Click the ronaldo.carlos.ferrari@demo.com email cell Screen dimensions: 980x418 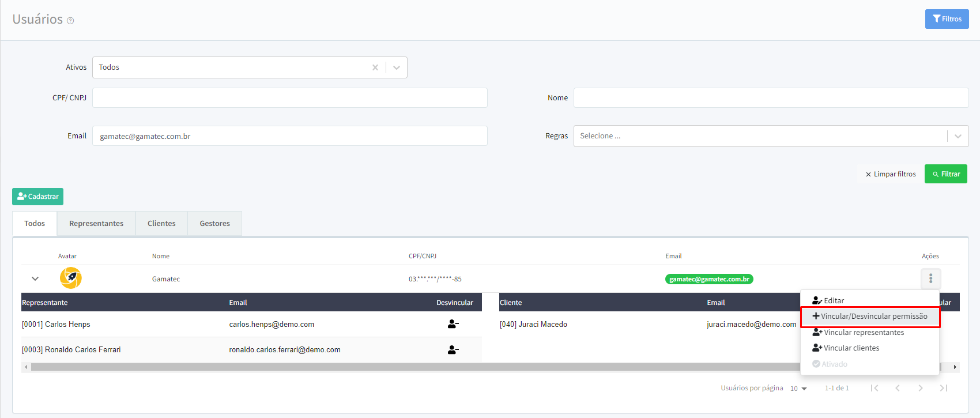(285, 350)
